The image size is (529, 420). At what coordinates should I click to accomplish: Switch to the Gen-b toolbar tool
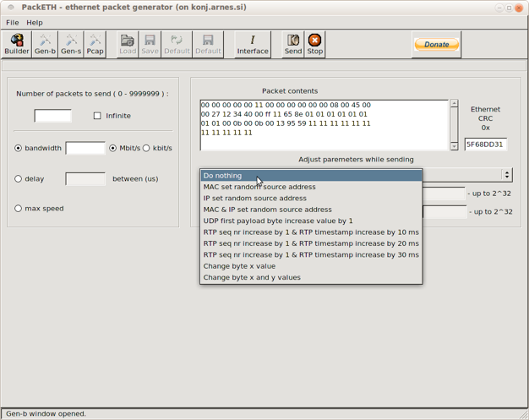(45, 45)
